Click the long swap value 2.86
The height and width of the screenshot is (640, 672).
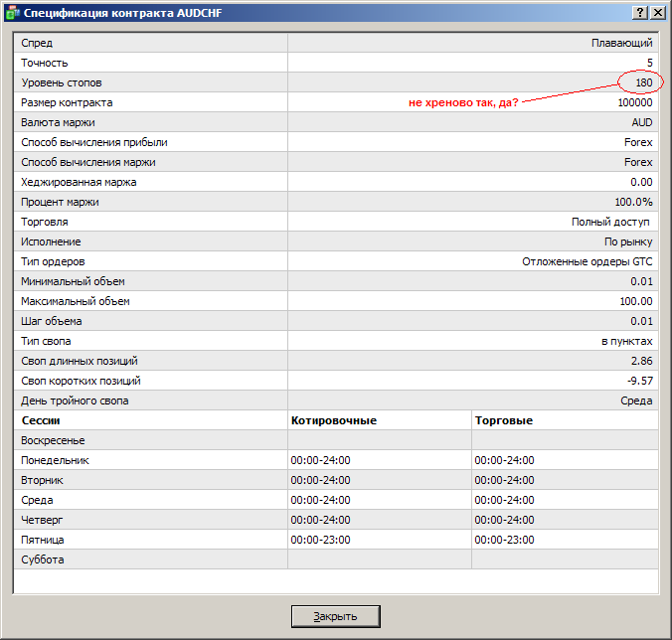point(641,361)
